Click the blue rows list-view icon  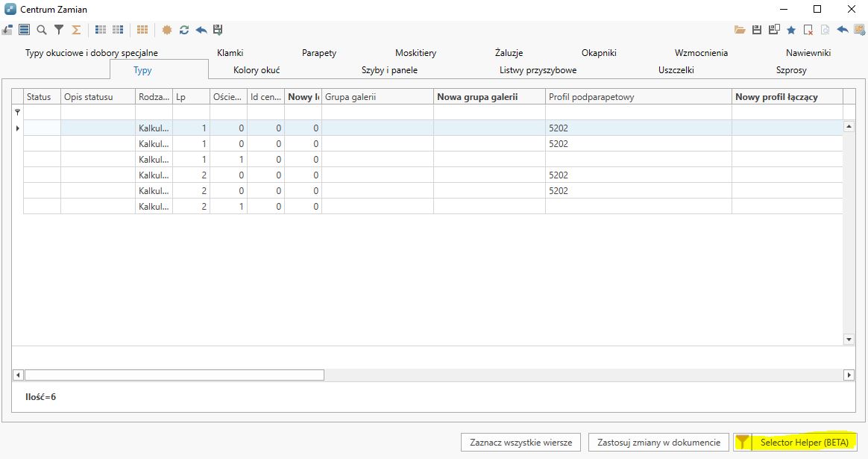point(25,30)
